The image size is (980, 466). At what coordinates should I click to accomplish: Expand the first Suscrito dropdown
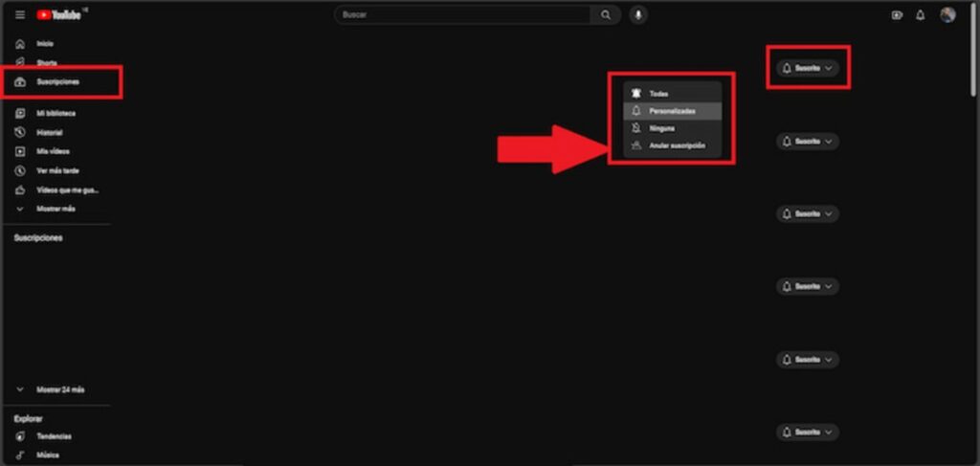click(x=808, y=68)
